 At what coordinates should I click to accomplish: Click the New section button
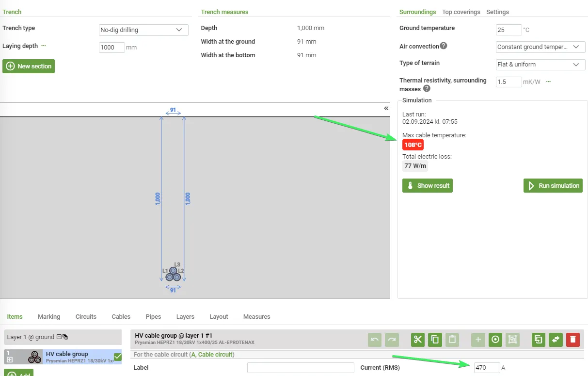click(29, 66)
